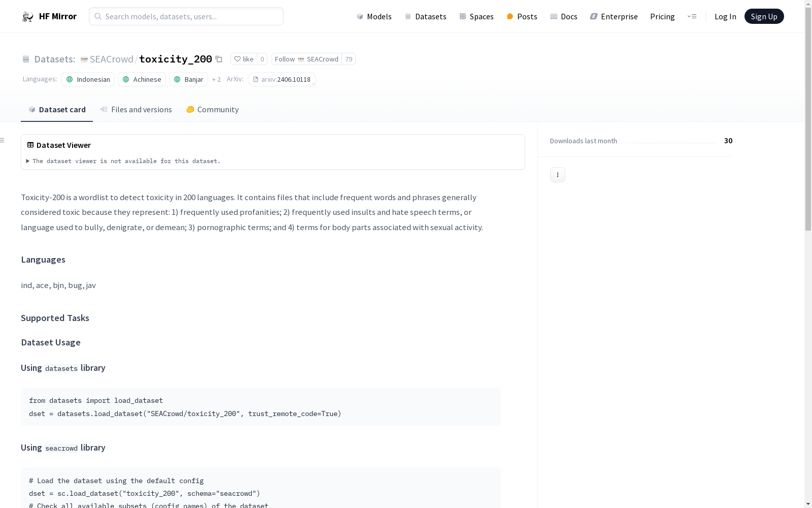
Task: Click the Datasets stack icon beside the title
Action: point(26,59)
